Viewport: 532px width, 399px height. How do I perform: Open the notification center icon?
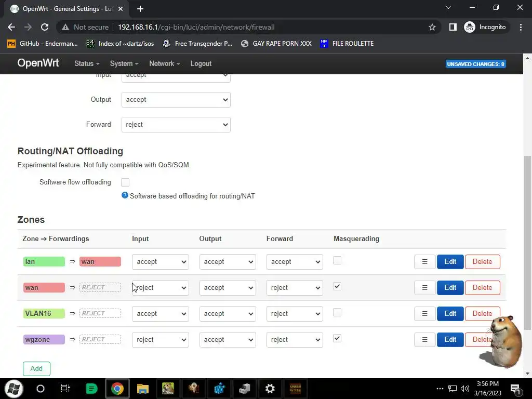(x=515, y=389)
